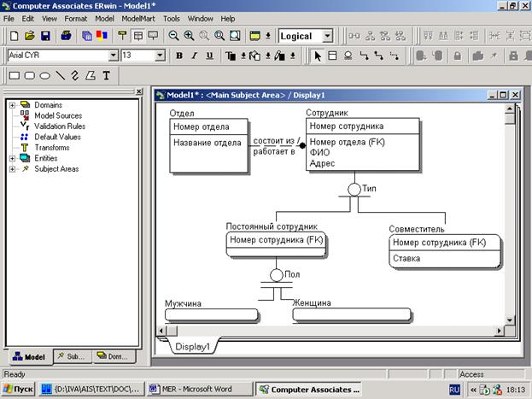Expand the Entities tree node
The width and height of the screenshot is (532, 399).
coord(13,158)
